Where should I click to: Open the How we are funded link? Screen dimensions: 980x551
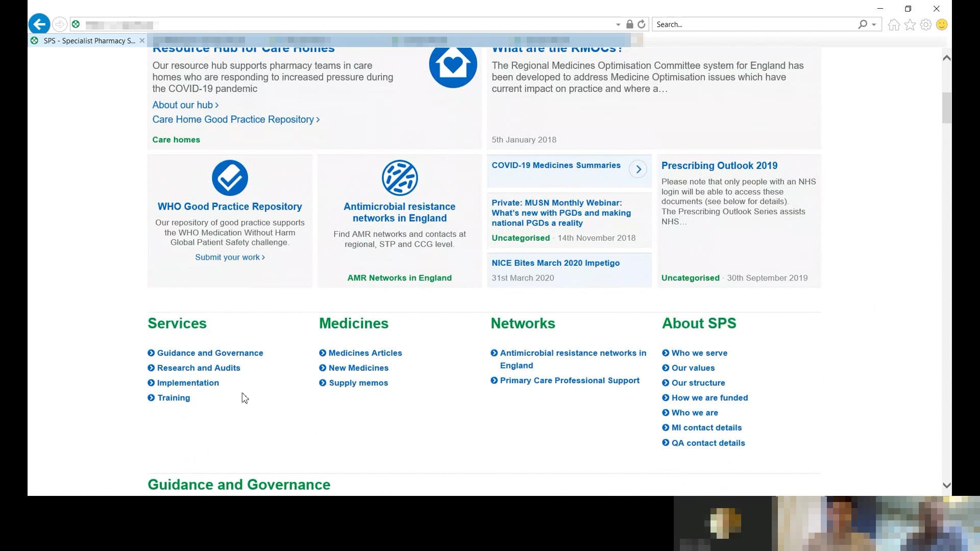709,397
